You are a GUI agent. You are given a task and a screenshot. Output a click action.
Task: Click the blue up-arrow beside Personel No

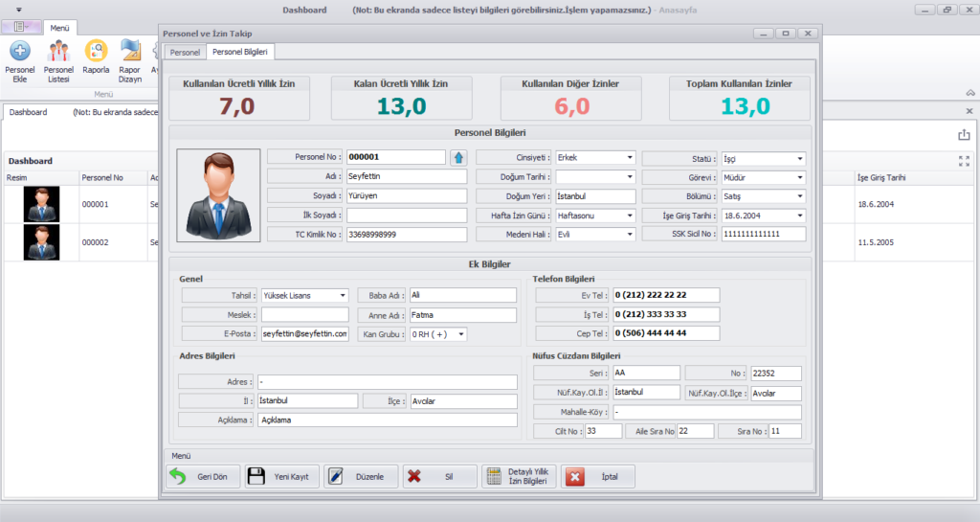tap(458, 157)
